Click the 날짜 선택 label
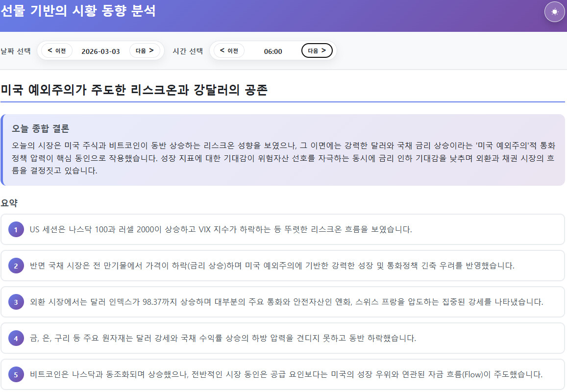 pos(16,51)
